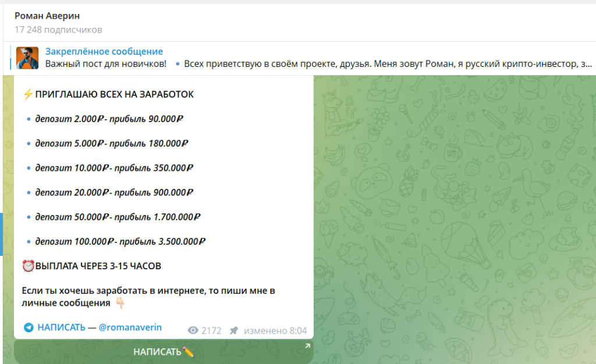Click line 'депозит 5.000₽ - прибыль 180.000₽'
This screenshot has height=364, width=596.
coord(112,144)
